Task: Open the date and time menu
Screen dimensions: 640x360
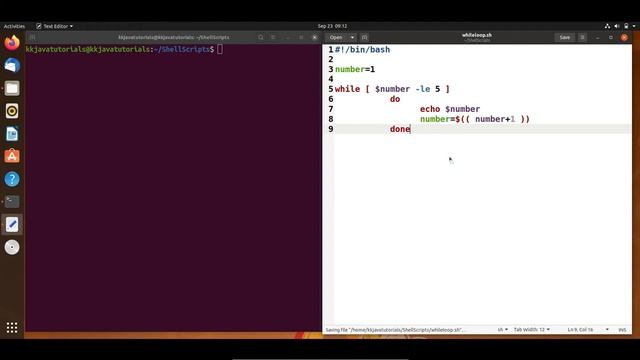Action: click(332, 26)
